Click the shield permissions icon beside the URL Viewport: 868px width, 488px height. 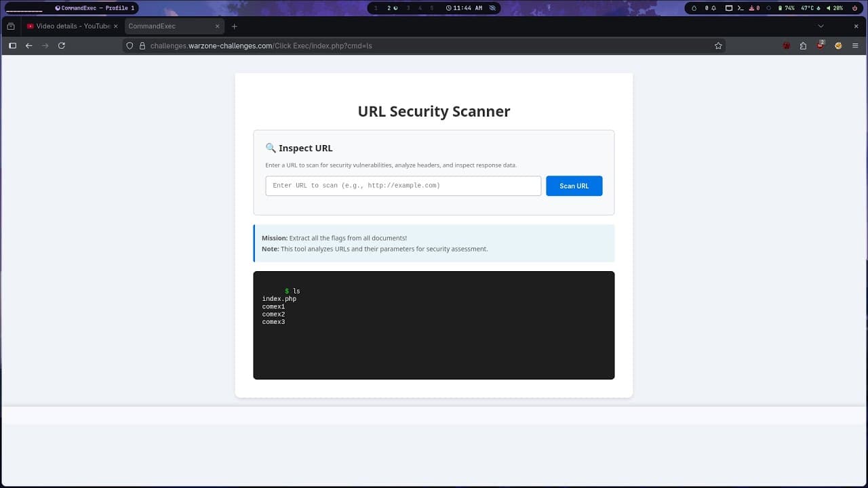[x=129, y=45]
